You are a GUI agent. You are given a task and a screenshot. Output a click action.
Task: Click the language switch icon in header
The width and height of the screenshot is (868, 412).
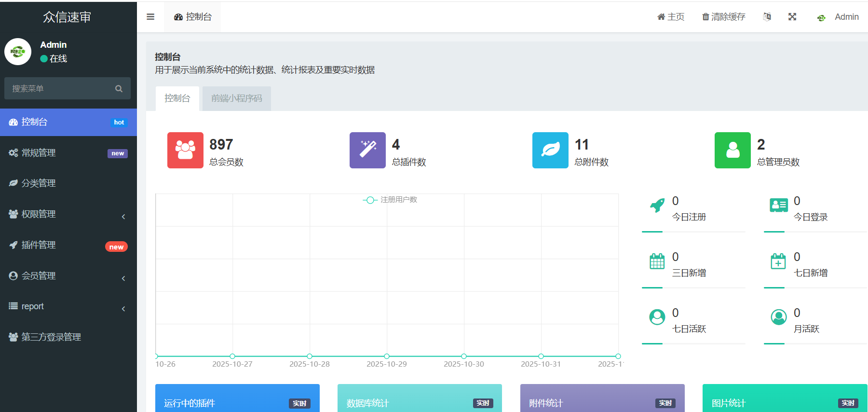tap(767, 17)
